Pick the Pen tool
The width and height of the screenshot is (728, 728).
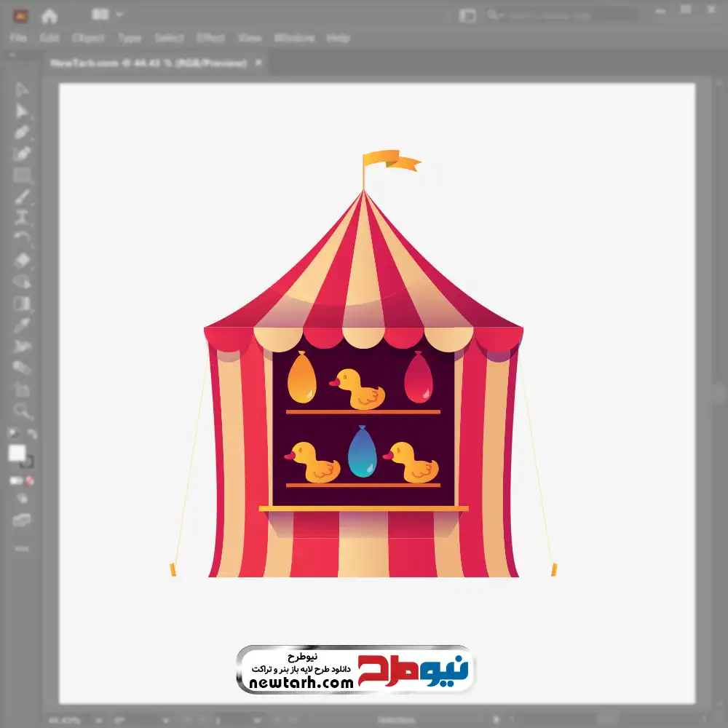23,132
